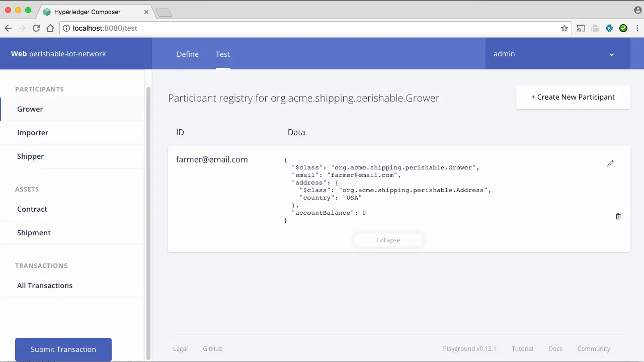The image size is (644, 362).
Task: Click the Hyperledger Composer tab favicon
Action: coord(47,12)
